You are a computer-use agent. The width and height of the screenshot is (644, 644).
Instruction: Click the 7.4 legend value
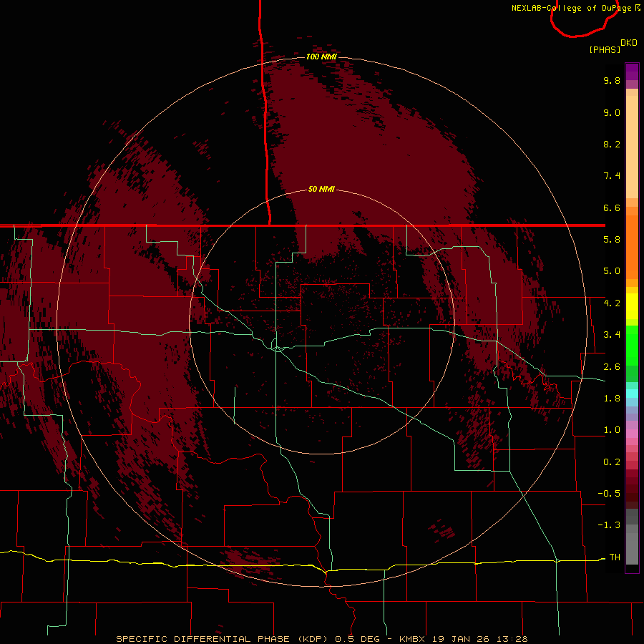click(612, 176)
